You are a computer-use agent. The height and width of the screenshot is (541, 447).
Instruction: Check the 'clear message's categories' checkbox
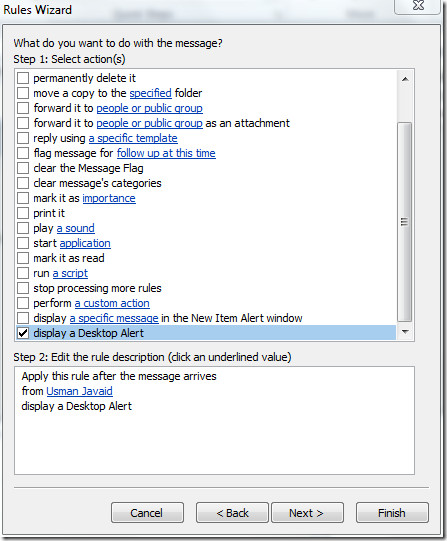coord(23,183)
